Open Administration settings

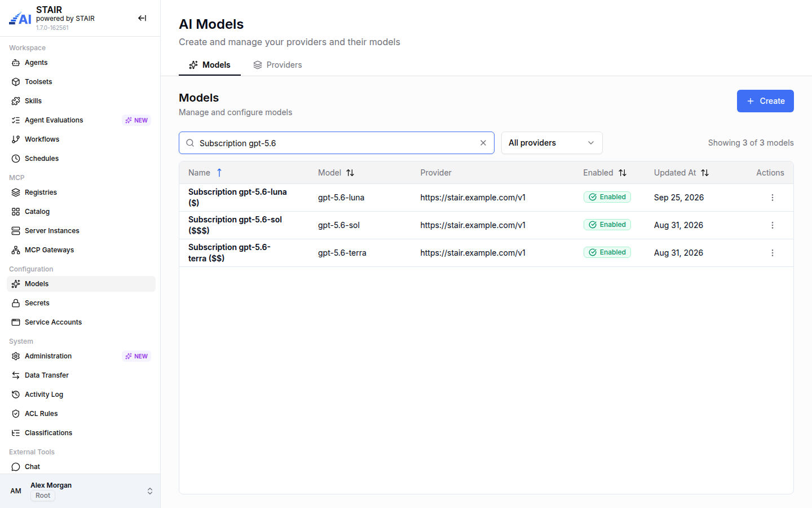coord(81,356)
